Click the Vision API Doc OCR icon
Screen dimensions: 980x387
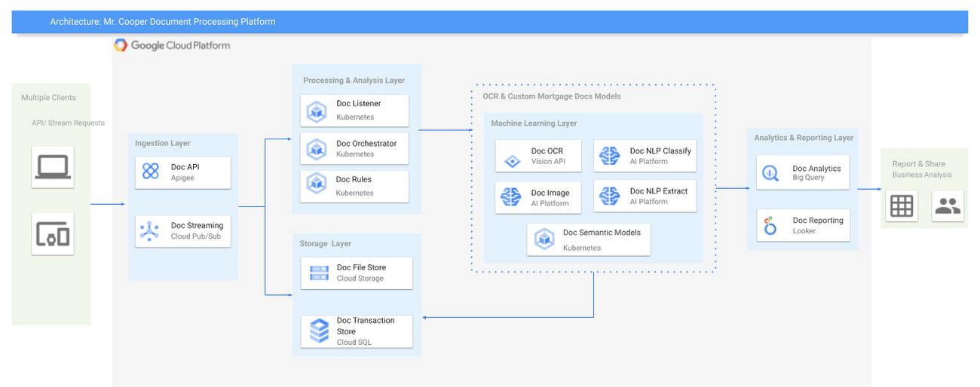coord(513,161)
